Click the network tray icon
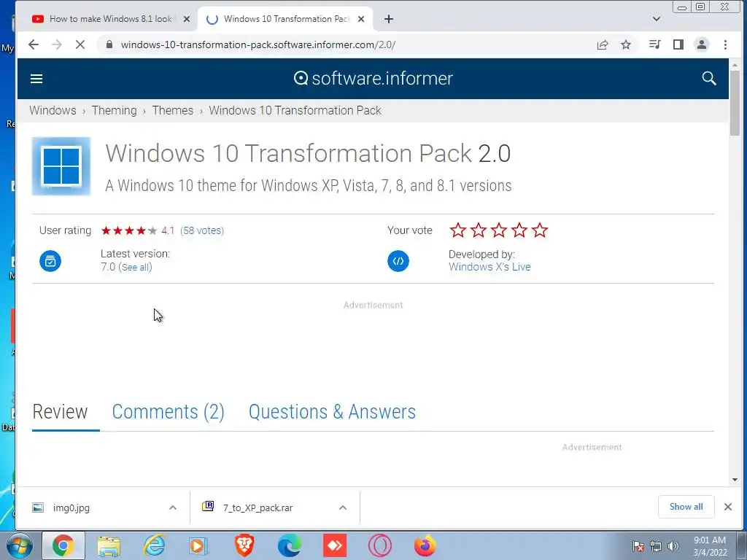747x560 pixels. tap(656, 546)
